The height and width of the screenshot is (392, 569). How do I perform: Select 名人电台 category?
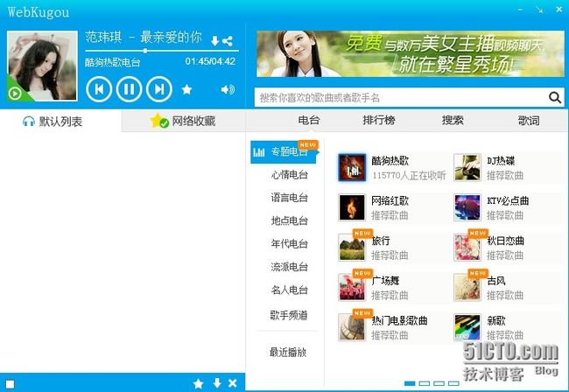[289, 290]
